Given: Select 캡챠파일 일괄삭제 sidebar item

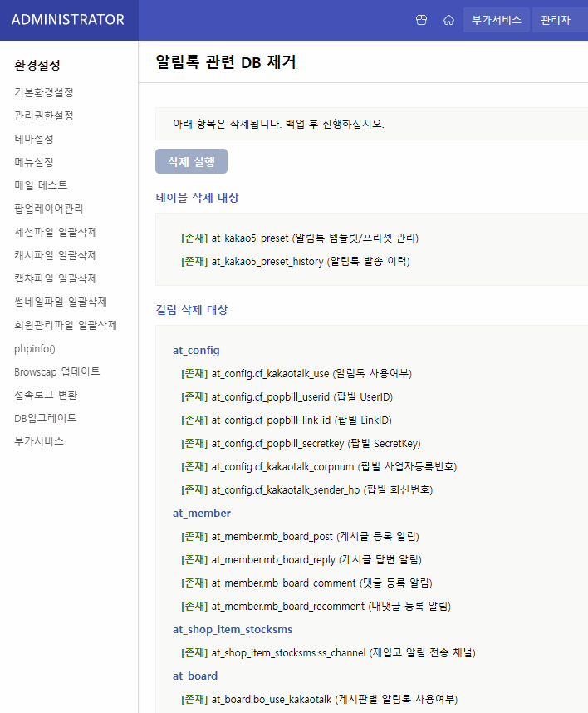Looking at the screenshot, I should (x=56, y=278).
